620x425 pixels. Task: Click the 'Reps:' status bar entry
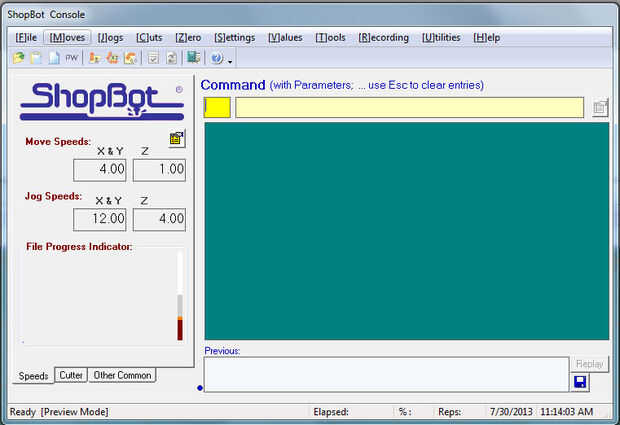pos(450,412)
